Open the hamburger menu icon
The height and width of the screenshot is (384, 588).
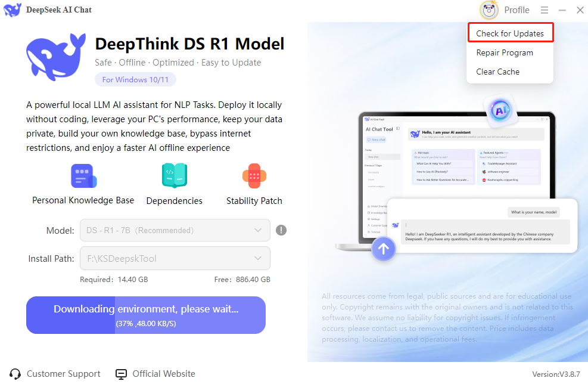[x=545, y=10]
